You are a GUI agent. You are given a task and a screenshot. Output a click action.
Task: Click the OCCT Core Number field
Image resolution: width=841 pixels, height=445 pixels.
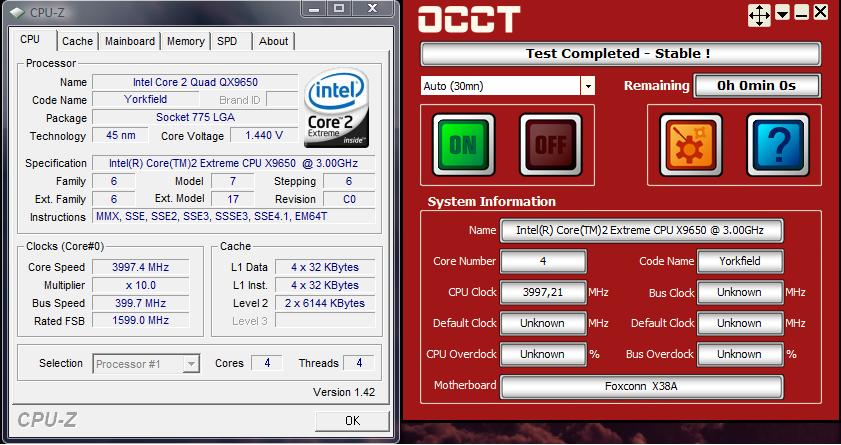tap(543, 261)
